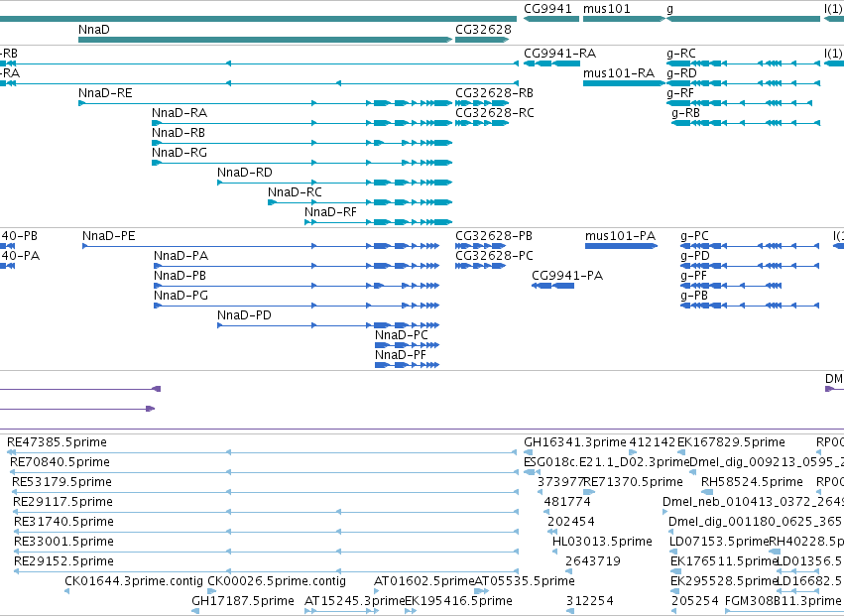
Task: Click the NnaD-PE protein label
Action: pyautogui.click(x=109, y=236)
